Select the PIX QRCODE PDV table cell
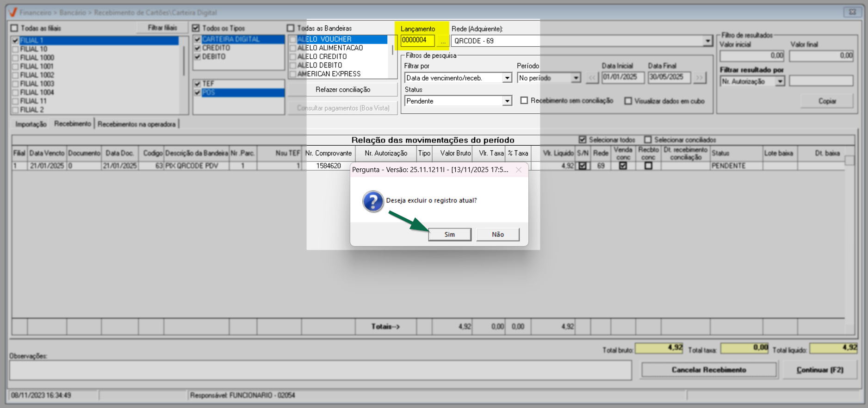 point(197,166)
